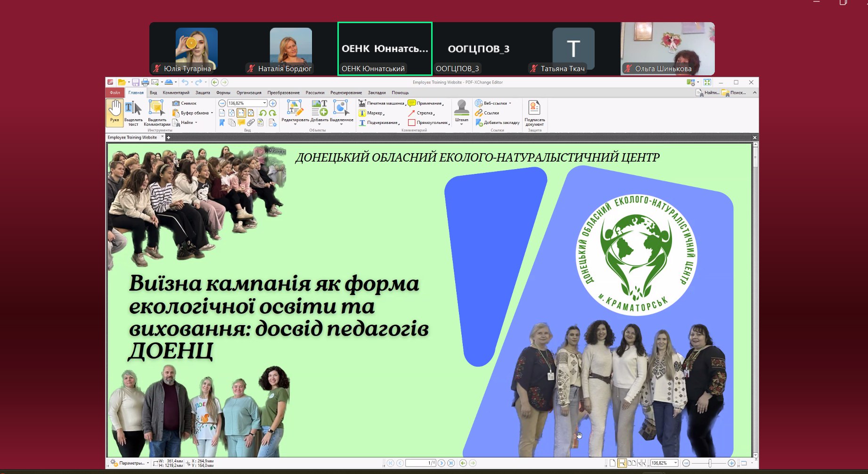Open the ribbon zoom percentage dropdown
The width and height of the screenshot is (868, 474).
(x=264, y=103)
